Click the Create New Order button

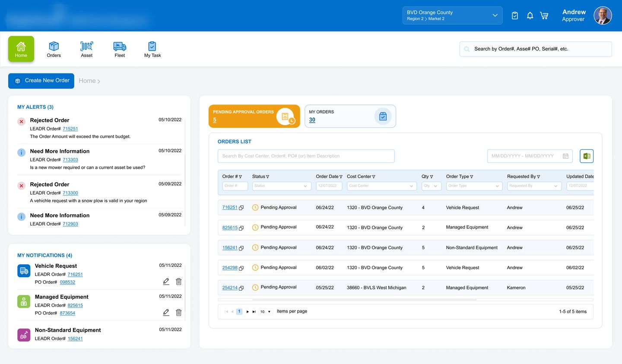point(41,81)
